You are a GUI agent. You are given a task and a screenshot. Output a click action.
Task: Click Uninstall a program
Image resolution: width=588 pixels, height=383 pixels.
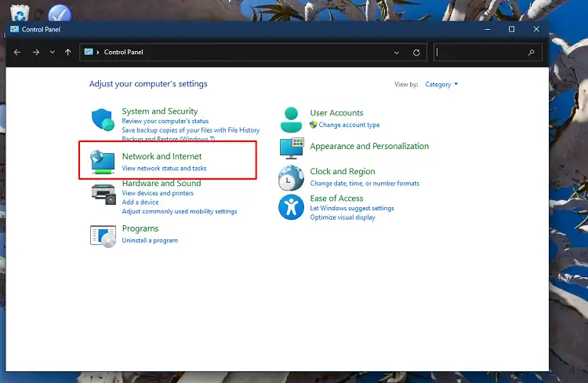pyautogui.click(x=150, y=240)
